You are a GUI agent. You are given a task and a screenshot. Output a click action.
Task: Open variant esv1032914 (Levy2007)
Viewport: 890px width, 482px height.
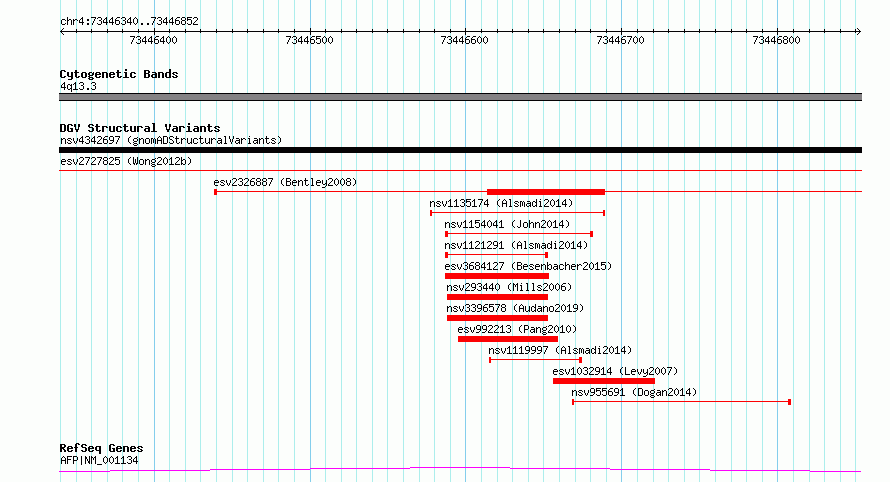[615, 371]
